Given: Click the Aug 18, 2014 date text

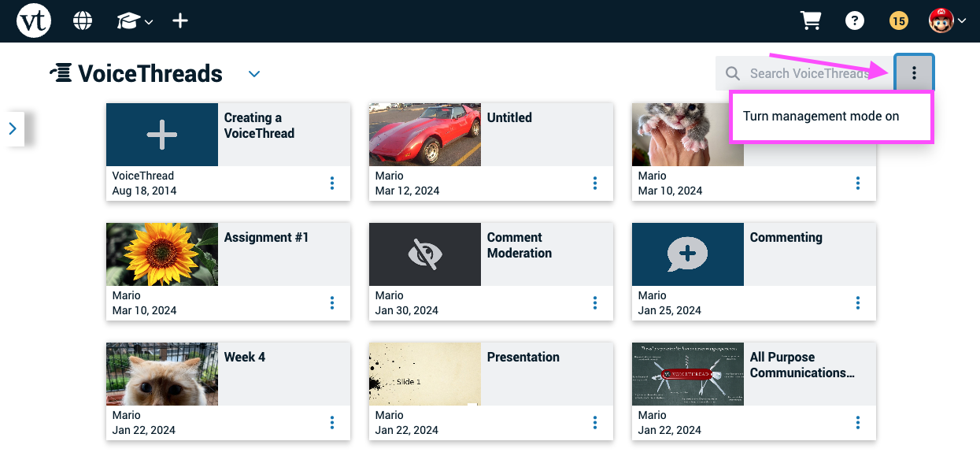Looking at the screenshot, I should click(145, 191).
